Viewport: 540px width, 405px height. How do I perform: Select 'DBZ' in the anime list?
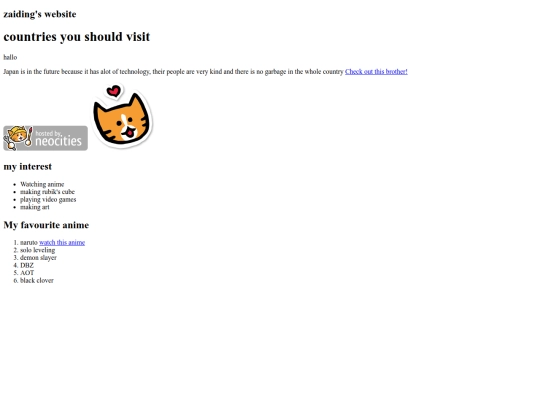coord(27,265)
